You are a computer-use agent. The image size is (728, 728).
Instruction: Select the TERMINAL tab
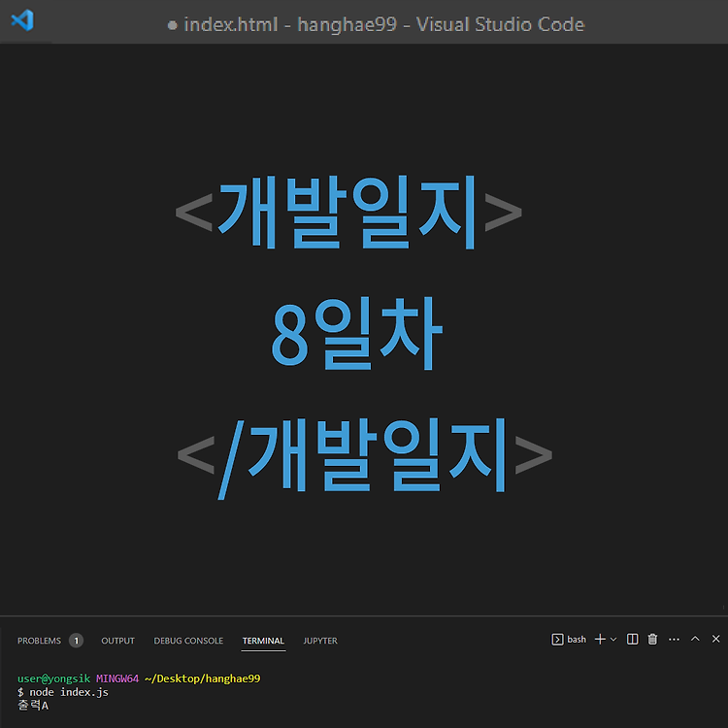point(263,641)
